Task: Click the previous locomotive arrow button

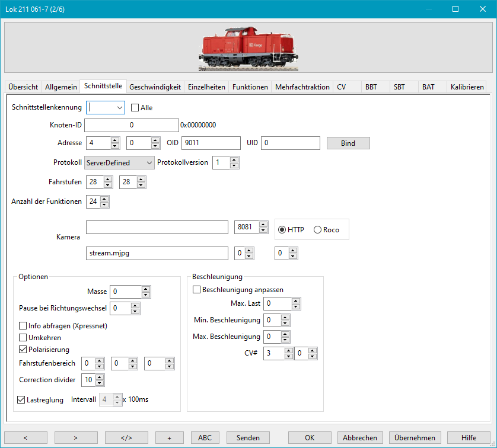Action: click(x=26, y=437)
